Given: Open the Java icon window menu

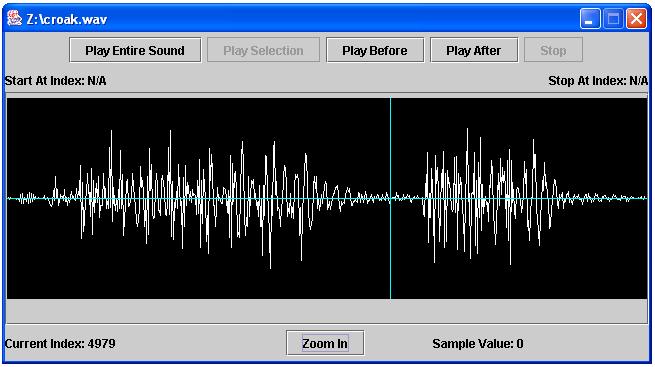Looking at the screenshot, I should [x=14, y=18].
